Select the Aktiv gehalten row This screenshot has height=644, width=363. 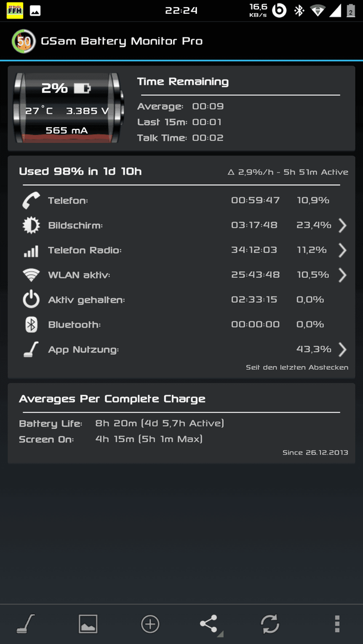[181, 300]
